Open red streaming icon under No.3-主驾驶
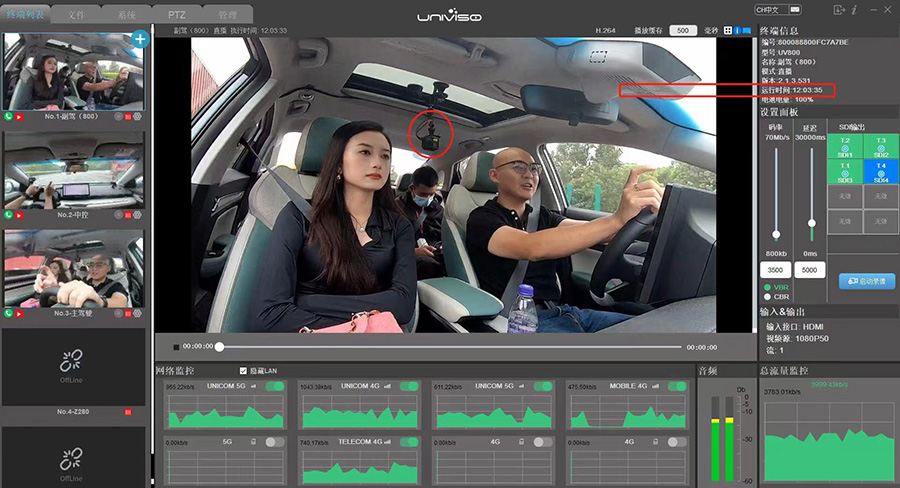Viewport: 900px width, 488px height. tap(19, 313)
